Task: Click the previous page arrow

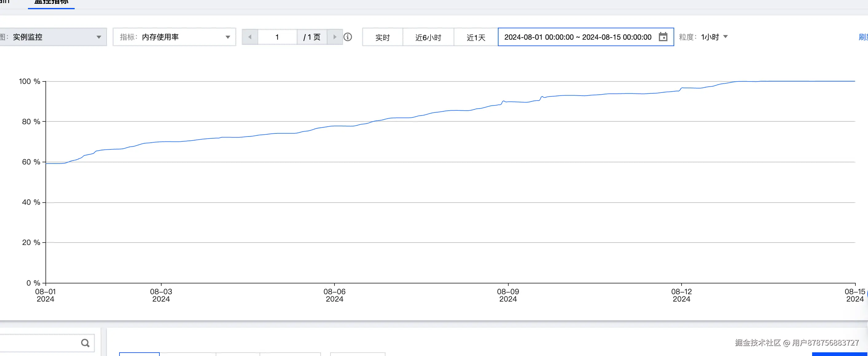Action: point(250,37)
